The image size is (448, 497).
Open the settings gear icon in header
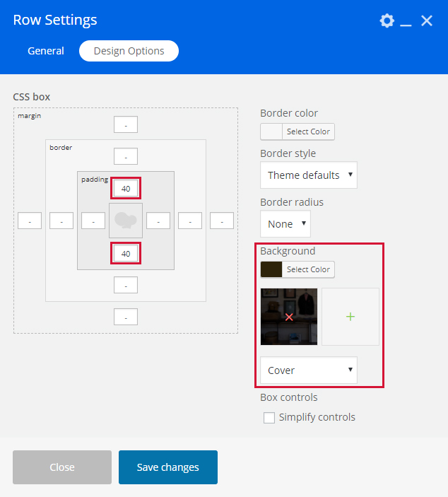tap(387, 21)
